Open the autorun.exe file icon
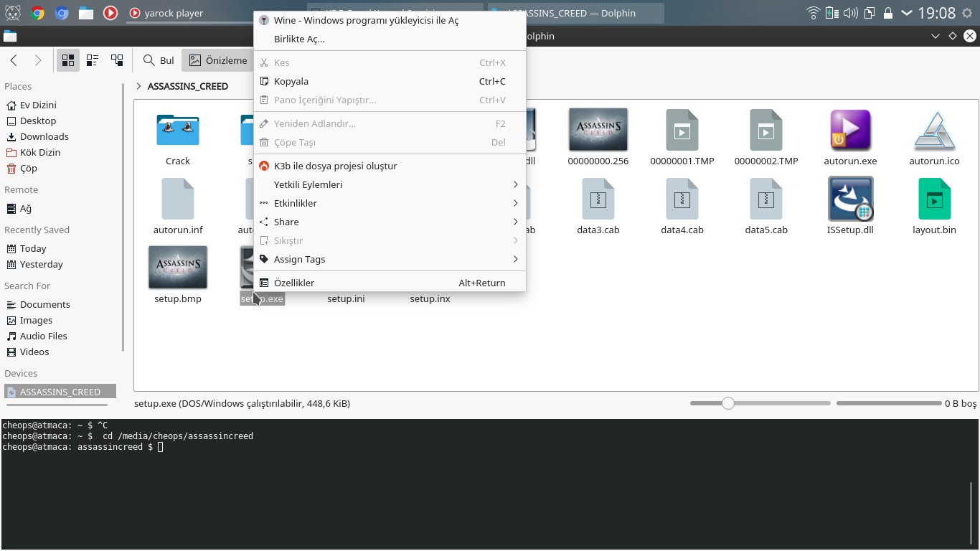This screenshot has height=551, width=980. point(850,131)
